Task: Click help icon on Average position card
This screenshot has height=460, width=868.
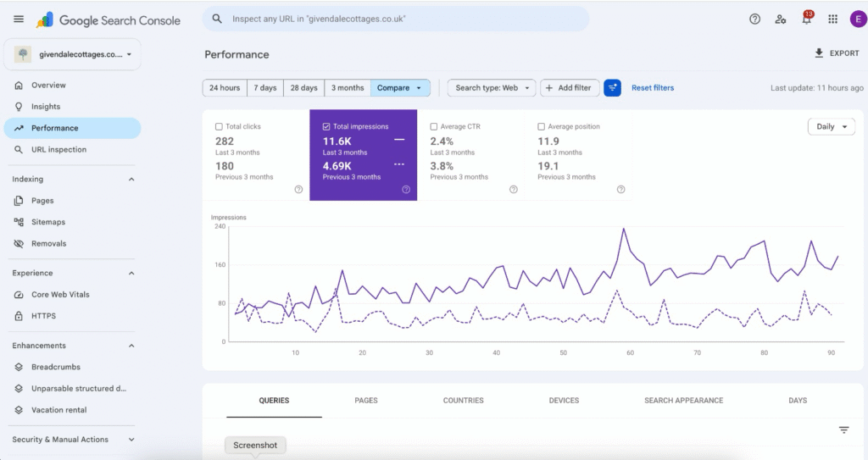Action: 620,189
